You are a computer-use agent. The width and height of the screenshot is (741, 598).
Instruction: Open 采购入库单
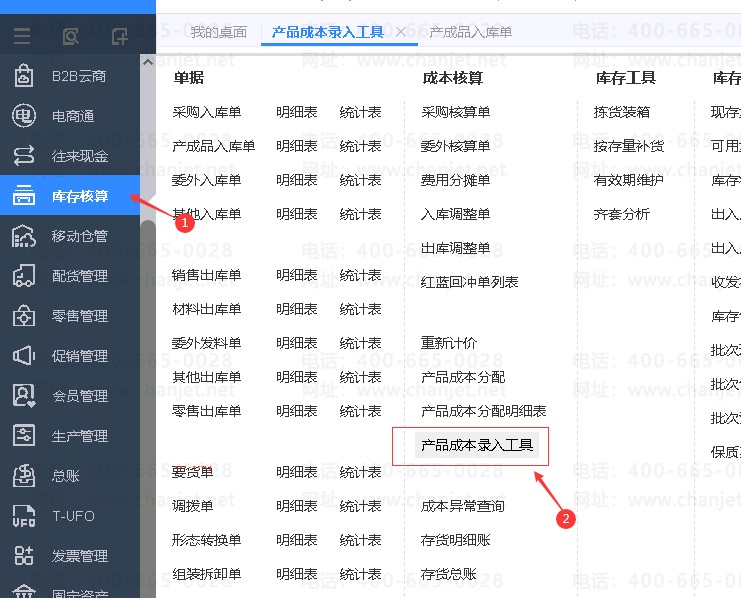tap(207, 112)
